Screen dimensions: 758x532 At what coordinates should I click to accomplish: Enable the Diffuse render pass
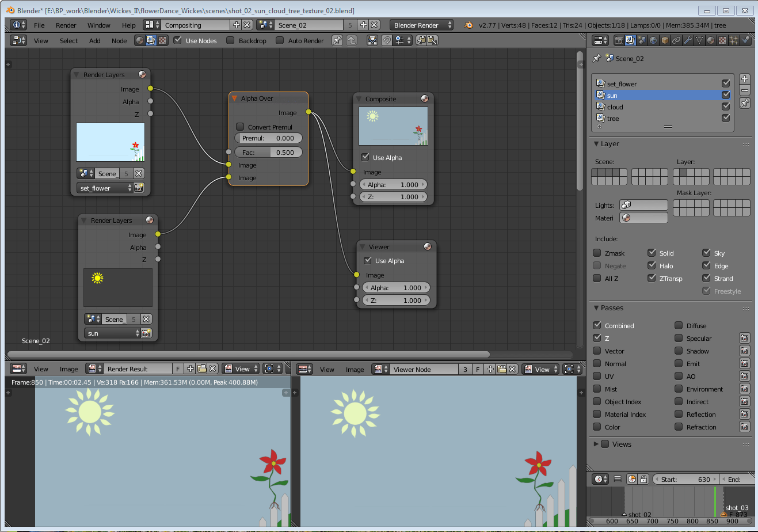678,325
